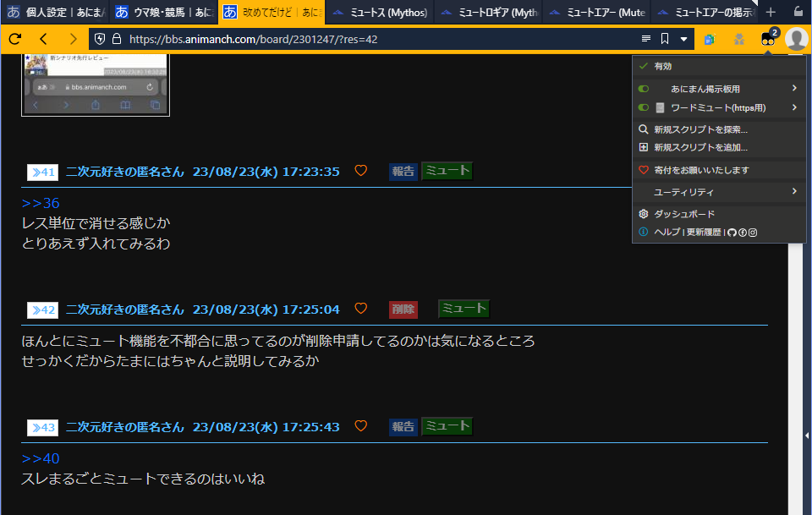Screen dimensions: 812x515
Task: Click ミュート button on post 42
Action: 464,309
